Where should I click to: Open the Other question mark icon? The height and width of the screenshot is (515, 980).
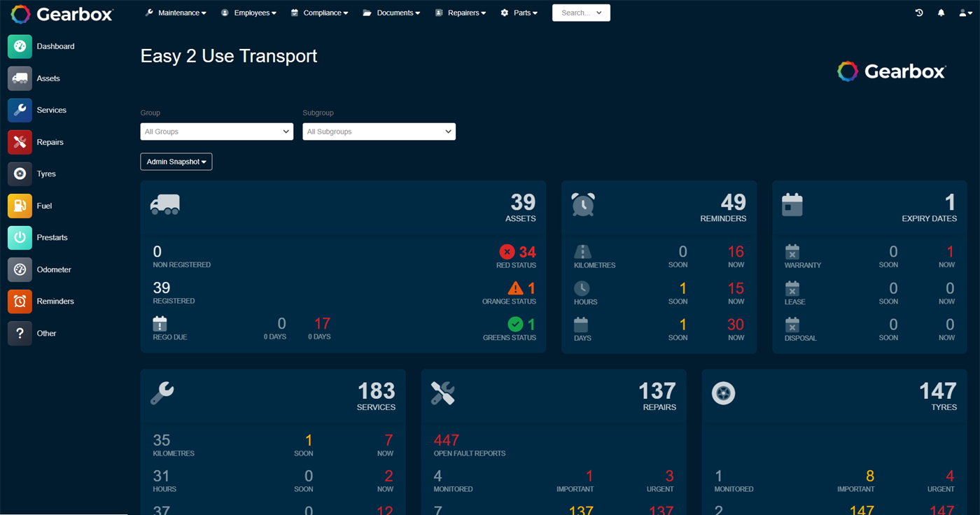pyautogui.click(x=20, y=333)
